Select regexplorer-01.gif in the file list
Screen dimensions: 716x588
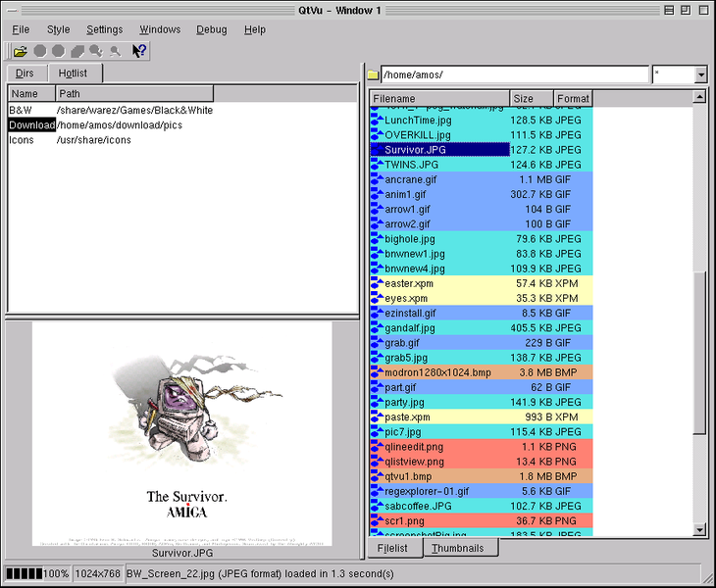pos(482,491)
